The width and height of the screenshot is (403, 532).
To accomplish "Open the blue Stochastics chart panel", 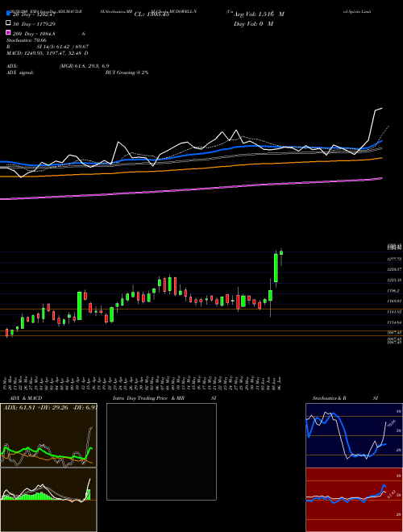I will [x=354, y=435].
